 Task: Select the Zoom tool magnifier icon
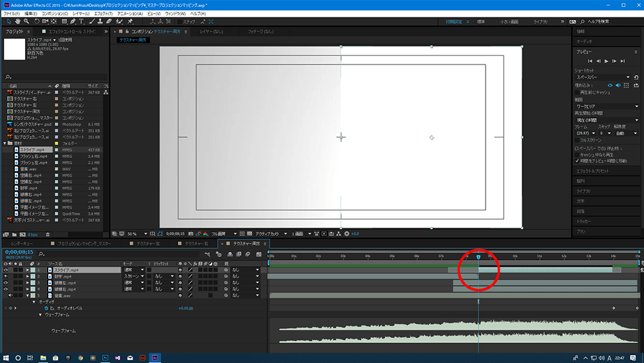pos(26,21)
